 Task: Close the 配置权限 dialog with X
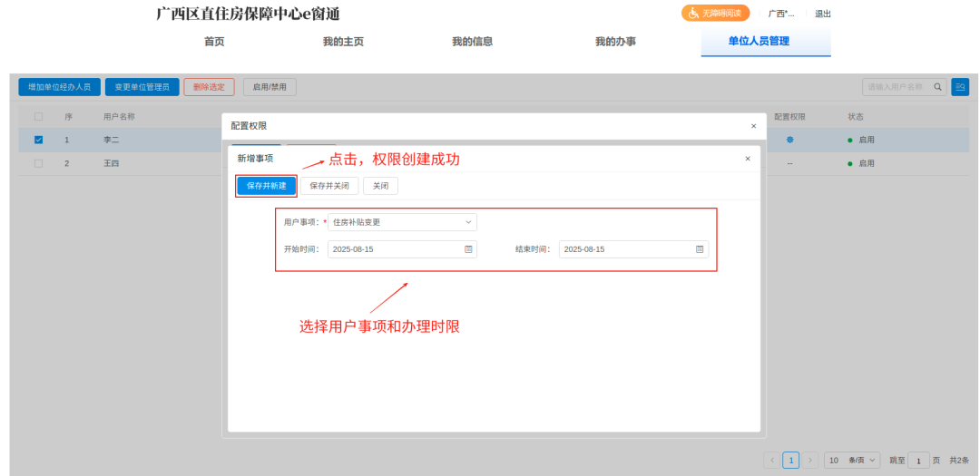coord(753,126)
